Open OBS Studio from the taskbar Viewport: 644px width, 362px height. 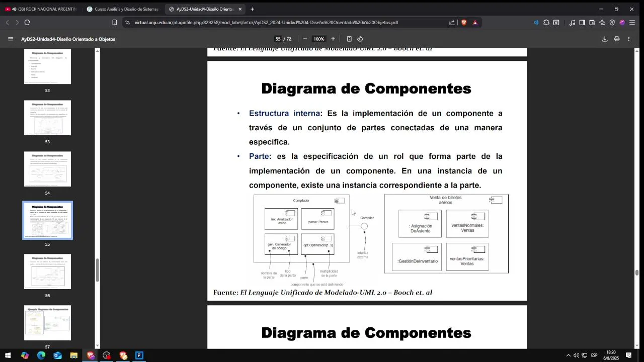pyautogui.click(x=107, y=355)
